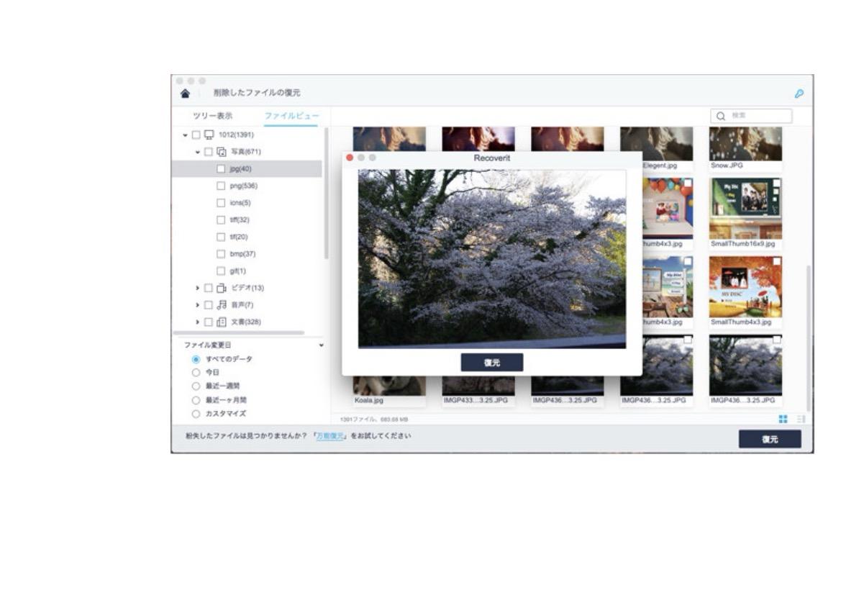Switch to list view icon

[x=801, y=419]
